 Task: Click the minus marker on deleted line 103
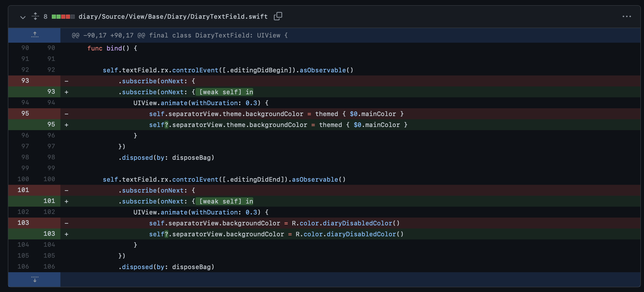(67, 223)
